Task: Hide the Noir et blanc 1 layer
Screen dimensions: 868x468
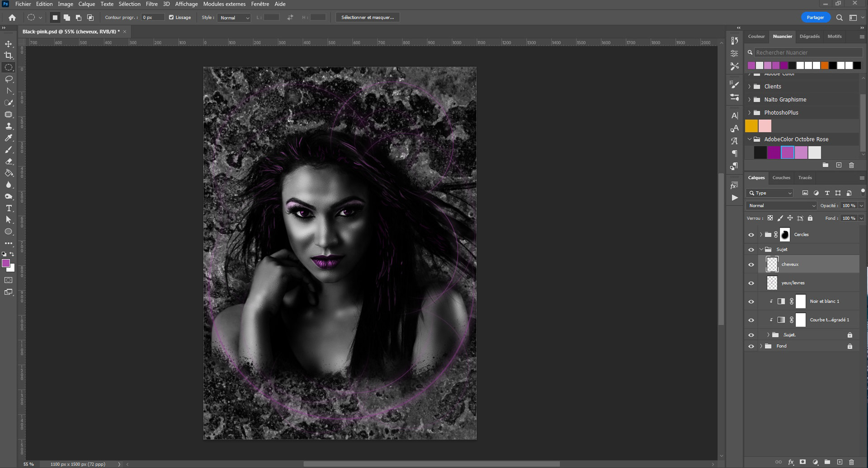Action: (751, 302)
